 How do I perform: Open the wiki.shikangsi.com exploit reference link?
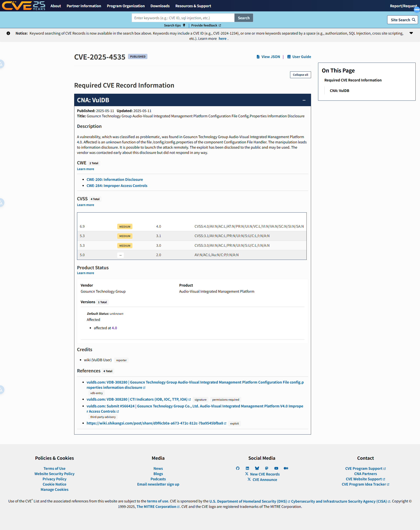pos(156,423)
